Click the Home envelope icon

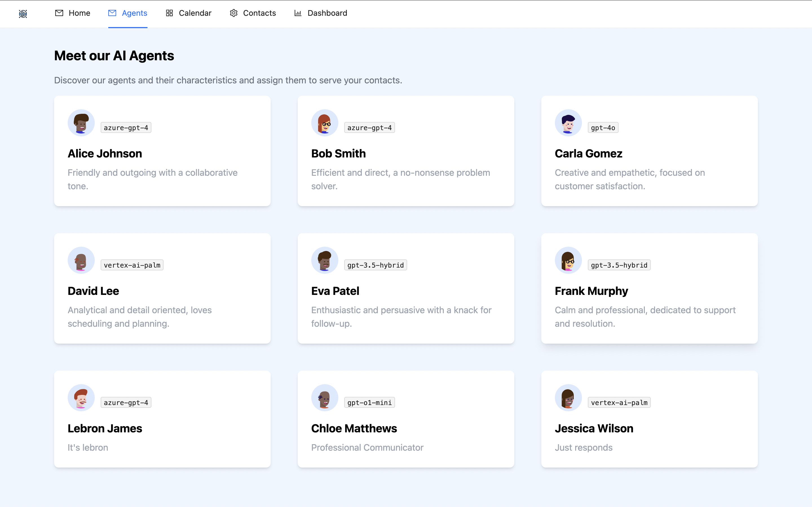59,13
